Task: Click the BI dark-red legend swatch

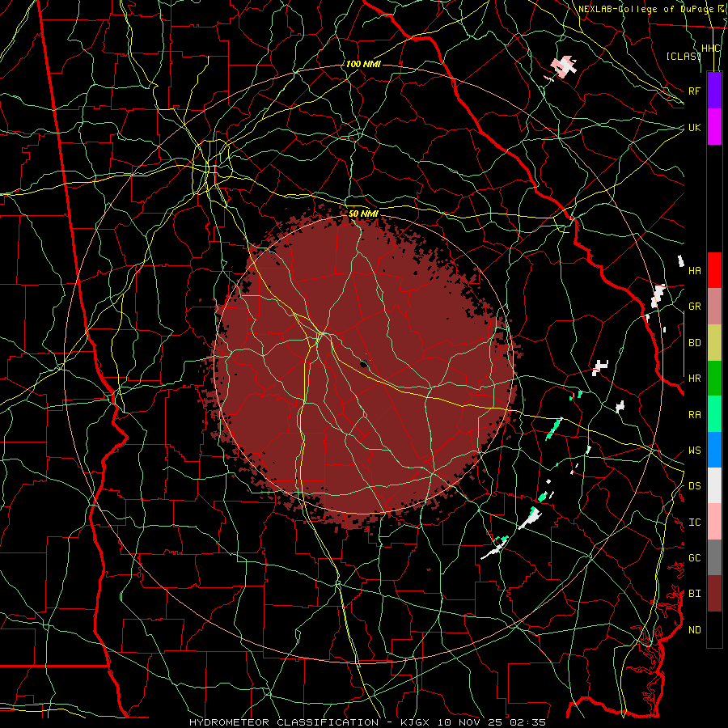Action: [714, 594]
